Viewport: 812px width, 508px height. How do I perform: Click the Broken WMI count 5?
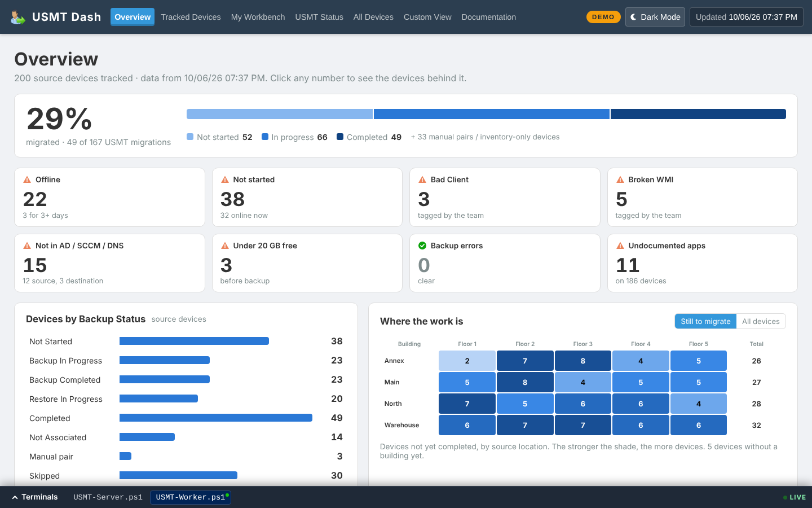[x=621, y=199]
